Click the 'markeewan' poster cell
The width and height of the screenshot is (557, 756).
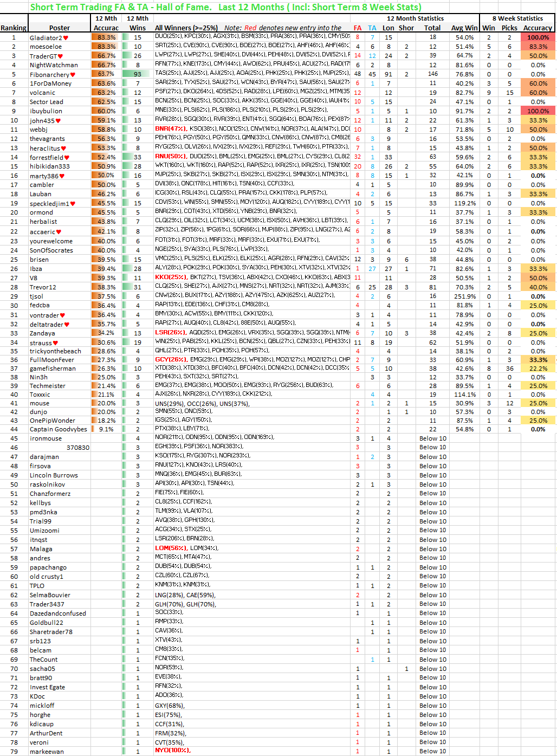(47, 752)
